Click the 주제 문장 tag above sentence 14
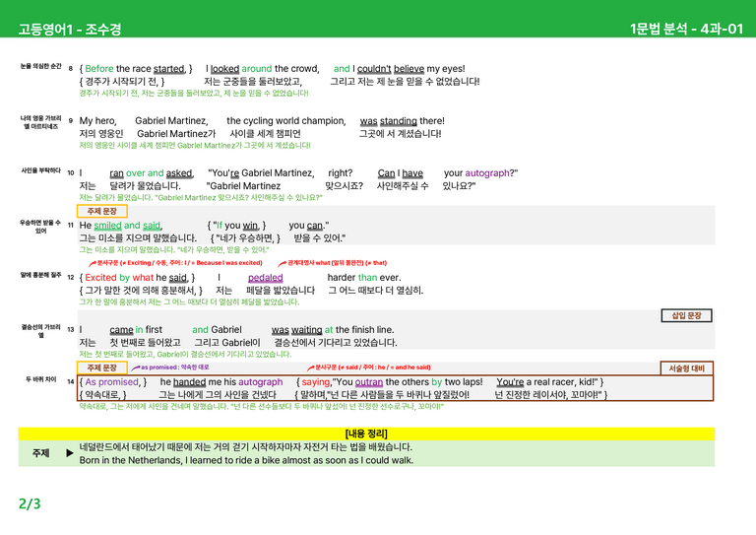756x535 pixels. coord(101,368)
